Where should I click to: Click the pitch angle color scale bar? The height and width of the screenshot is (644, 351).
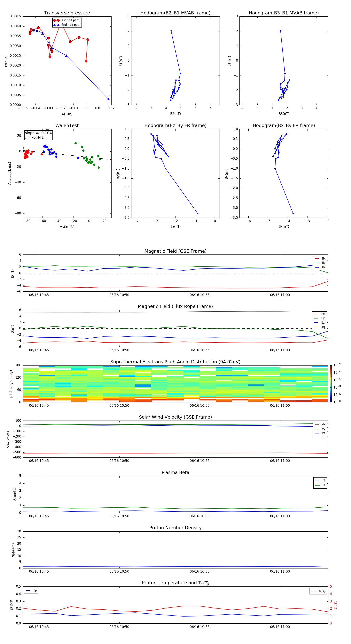(x=331, y=383)
